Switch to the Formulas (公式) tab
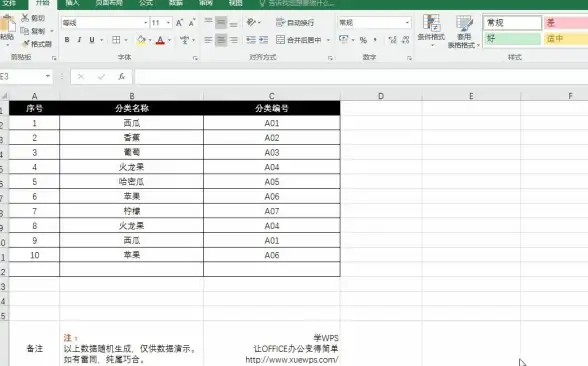 coord(146,3)
